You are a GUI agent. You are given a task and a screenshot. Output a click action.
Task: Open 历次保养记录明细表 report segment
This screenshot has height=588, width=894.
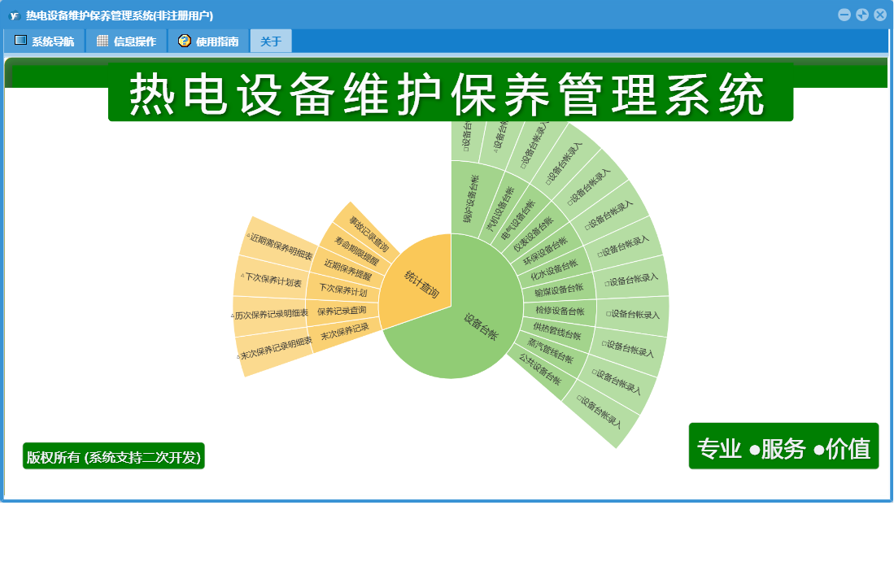click(270, 314)
